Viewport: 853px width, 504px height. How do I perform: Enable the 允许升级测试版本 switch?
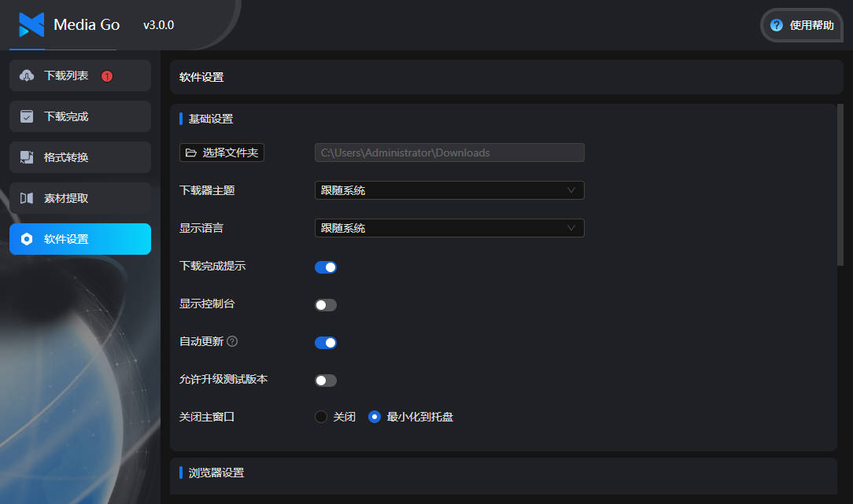click(x=326, y=381)
